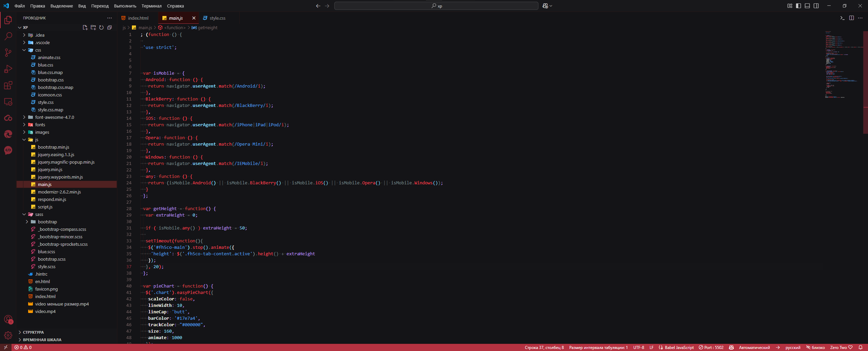Split the editor to the right
Image resolution: width=868 pixels, height=351 pixels.
coord(851,18)
